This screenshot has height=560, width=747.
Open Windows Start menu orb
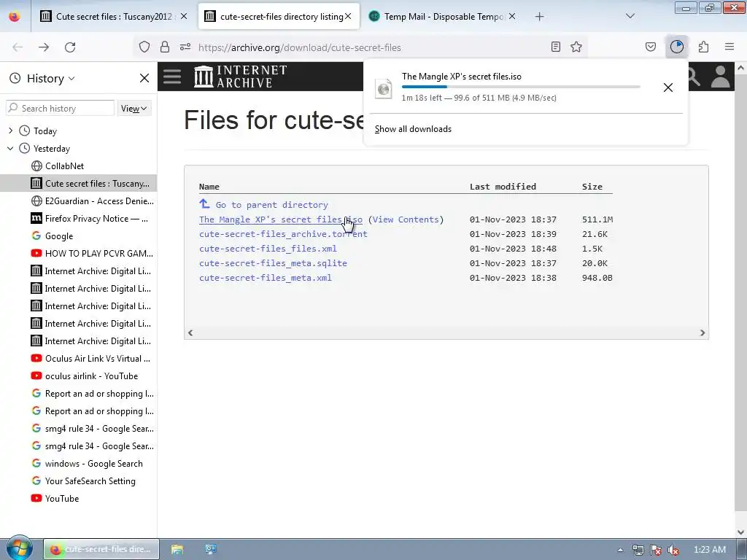pos(20,548)
